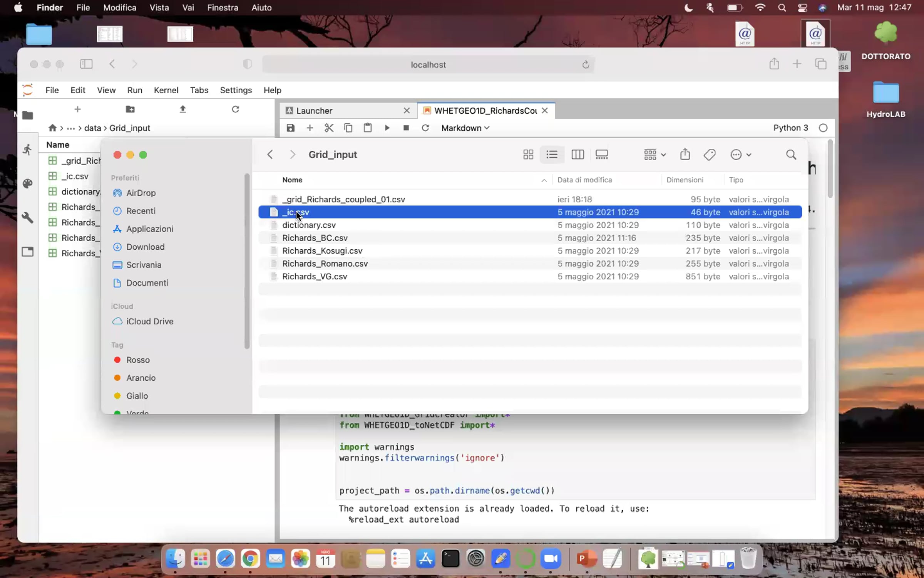Open the Finder more actions dropdown
Screen dimensions: 924x578
point(740,155)
